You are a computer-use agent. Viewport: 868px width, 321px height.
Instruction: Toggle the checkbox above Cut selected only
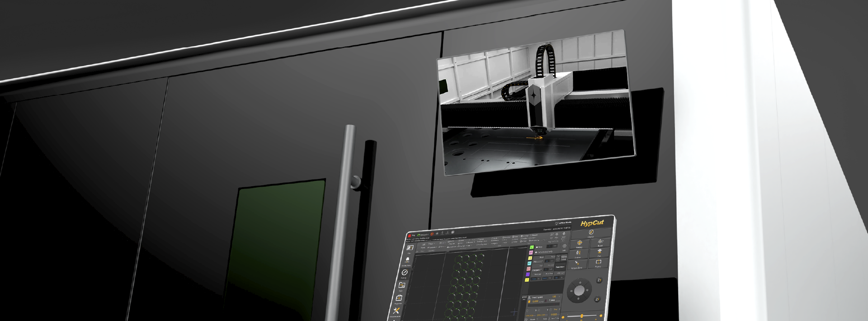537,247
